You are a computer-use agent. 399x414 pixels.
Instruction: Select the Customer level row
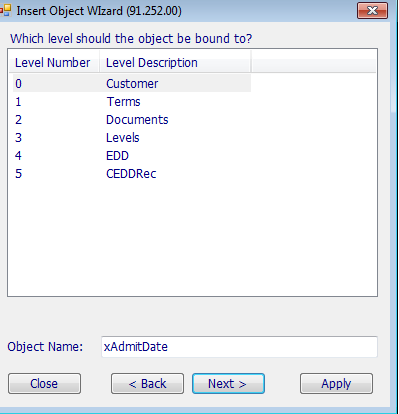pos(132,83)
